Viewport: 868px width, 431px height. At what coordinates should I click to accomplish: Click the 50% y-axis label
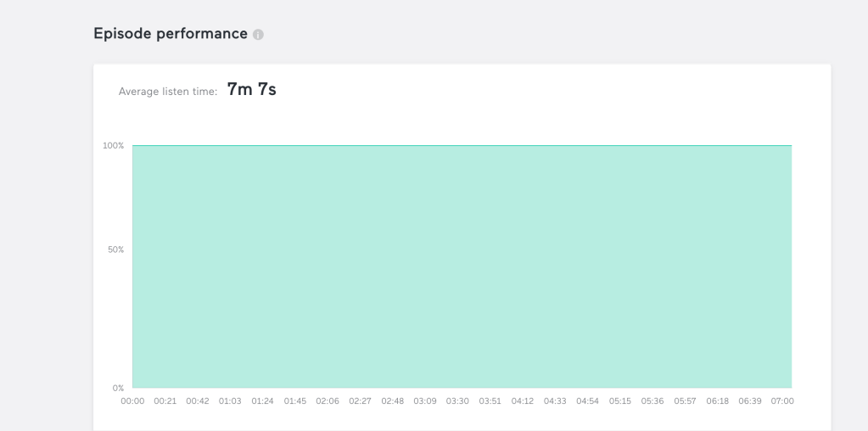pyautogui.click(x=115, y=249)
